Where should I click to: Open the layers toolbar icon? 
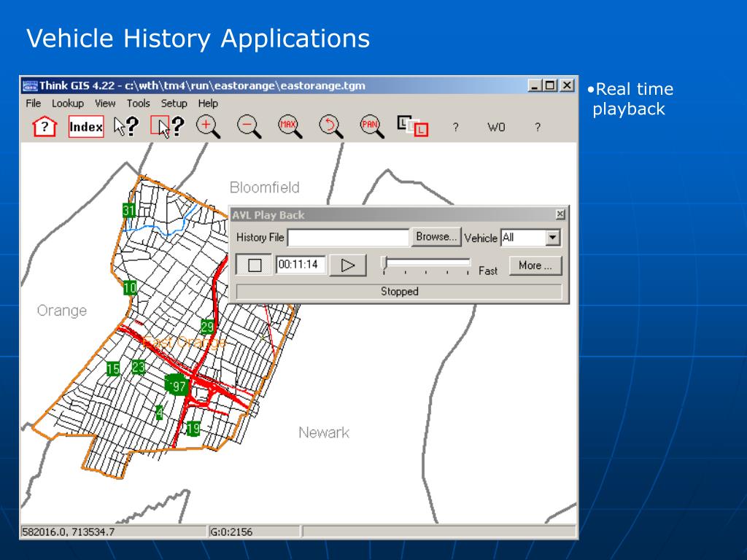tap(413, 126)
